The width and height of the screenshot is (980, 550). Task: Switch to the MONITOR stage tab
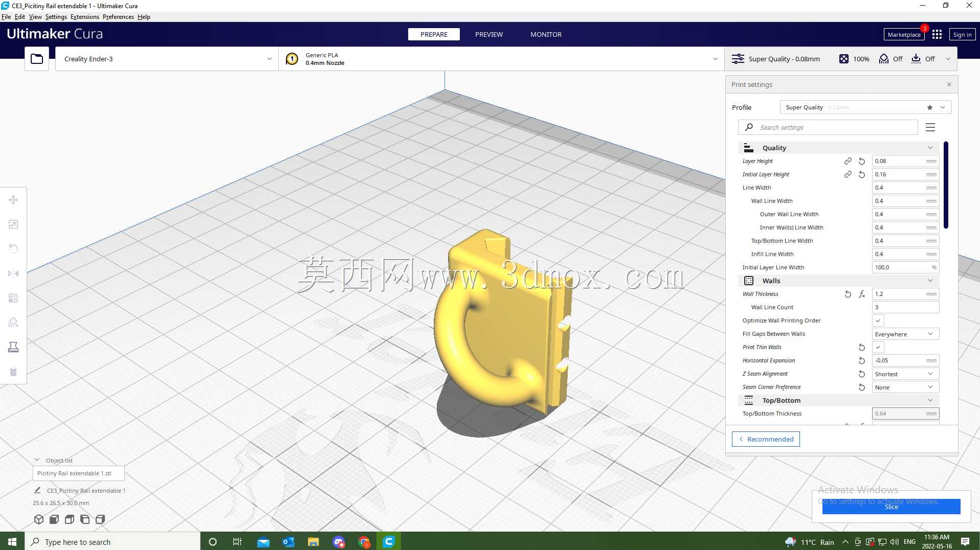(546, 34)
